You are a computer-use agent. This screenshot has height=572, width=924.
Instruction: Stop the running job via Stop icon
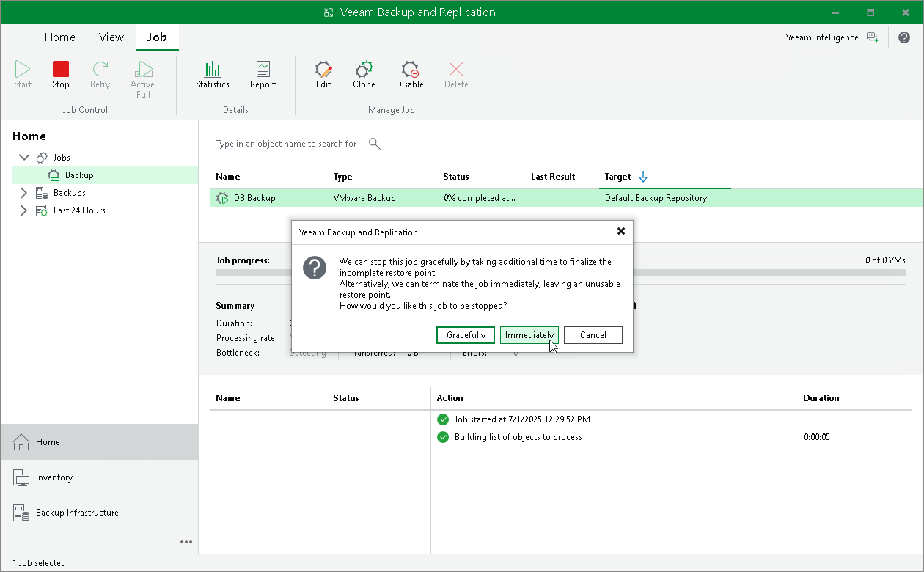(x=61, y=69)
